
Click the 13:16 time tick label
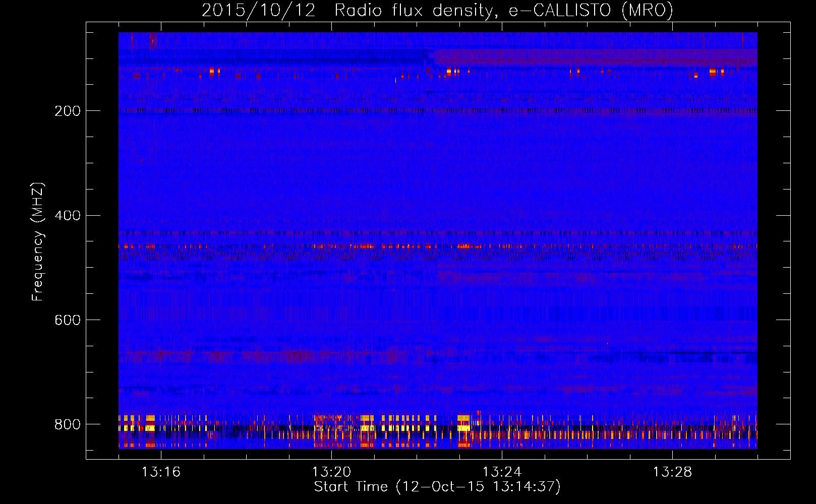[x=161, y=472]
